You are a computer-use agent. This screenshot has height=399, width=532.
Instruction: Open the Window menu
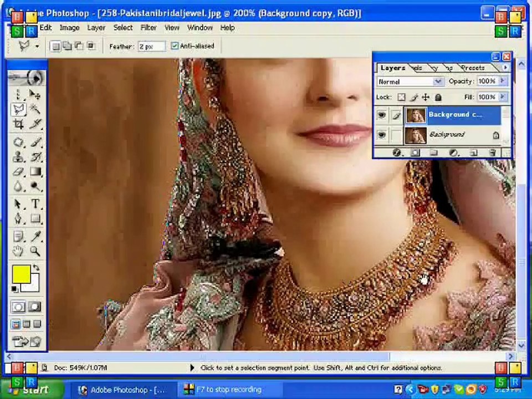pos(200,28)
